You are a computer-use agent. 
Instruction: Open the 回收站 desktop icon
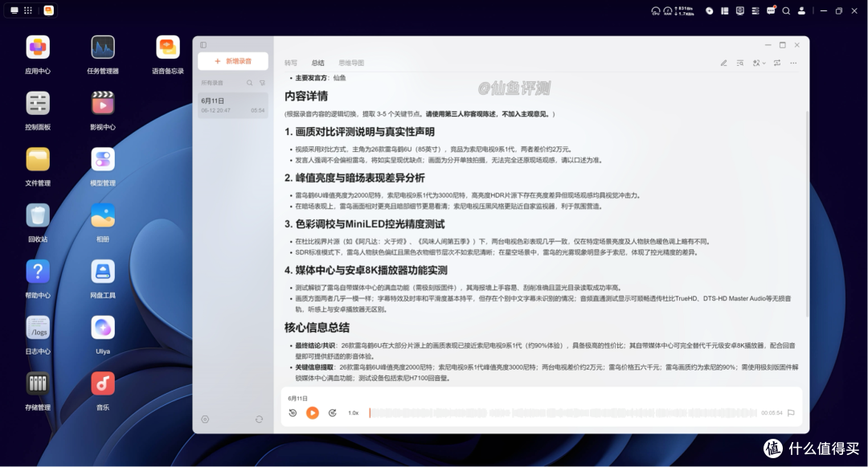point(38,215)
